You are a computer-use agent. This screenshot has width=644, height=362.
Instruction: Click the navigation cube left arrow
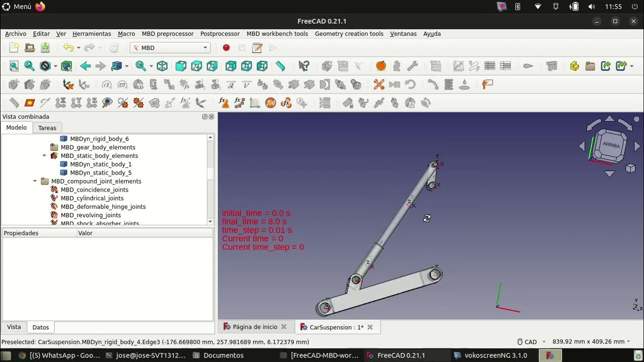[582, 146]
